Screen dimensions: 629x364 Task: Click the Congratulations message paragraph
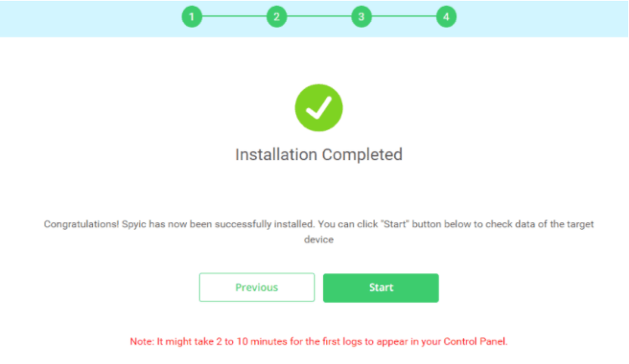(319, 231)
